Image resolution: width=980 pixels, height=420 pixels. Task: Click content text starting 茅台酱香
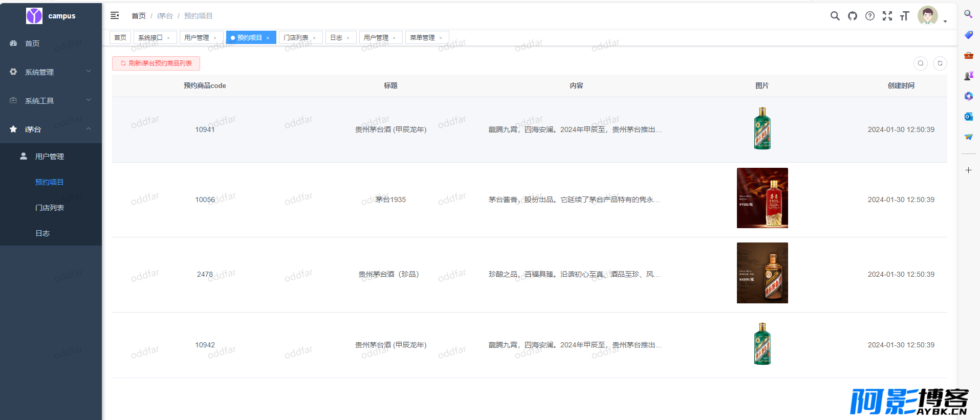click(x=574, y=200)
